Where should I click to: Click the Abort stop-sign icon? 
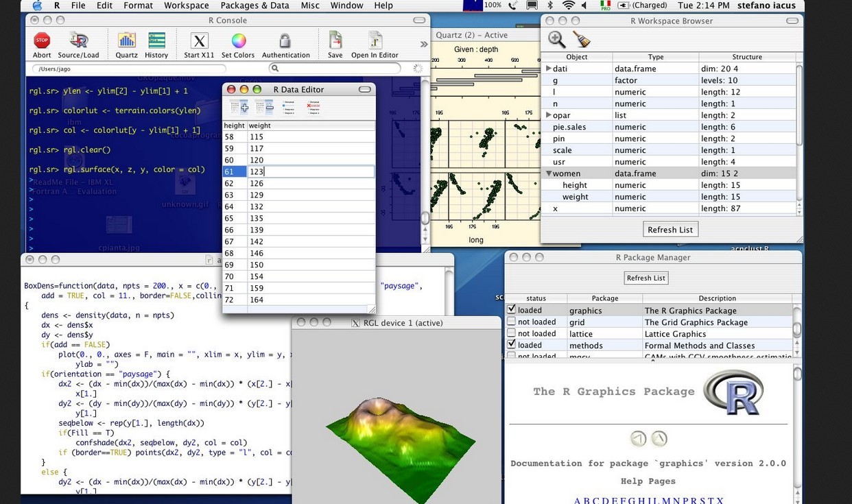tap(42, 41)
